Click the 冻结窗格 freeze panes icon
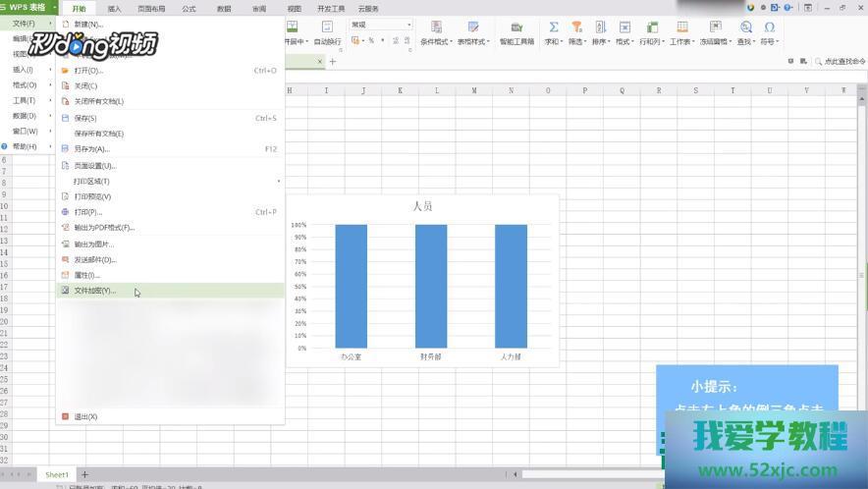868x489 pixels. point(715,27)
